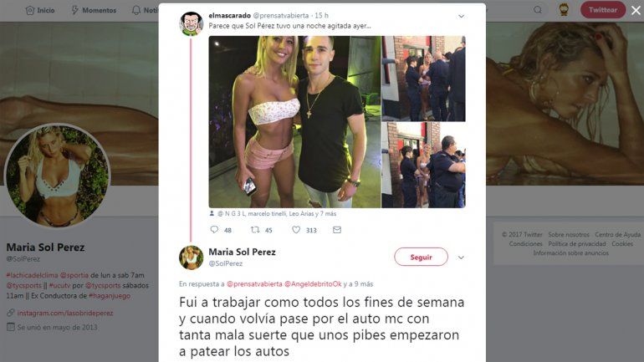Click the Seguir follow button
This screenshot has height=362, width=644.
point(421,257)
